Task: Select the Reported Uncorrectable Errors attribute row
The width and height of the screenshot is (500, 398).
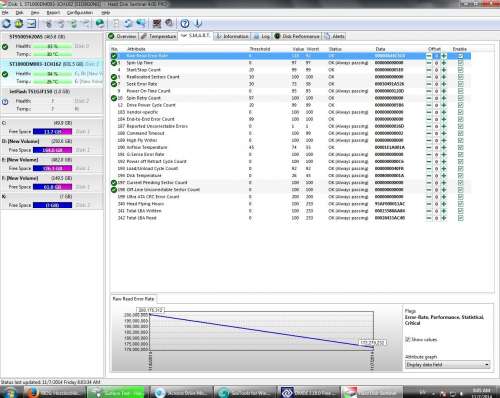Action: click(291, 126)
